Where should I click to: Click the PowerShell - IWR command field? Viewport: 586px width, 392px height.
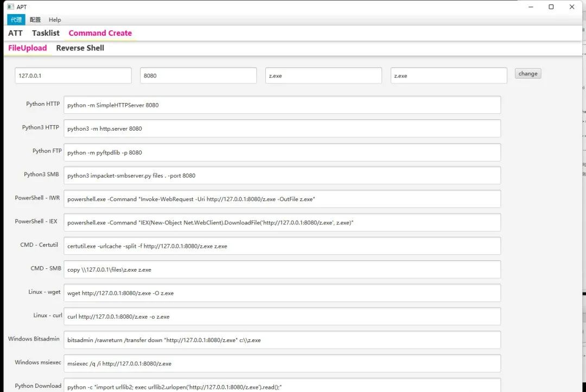coord(282,199)
